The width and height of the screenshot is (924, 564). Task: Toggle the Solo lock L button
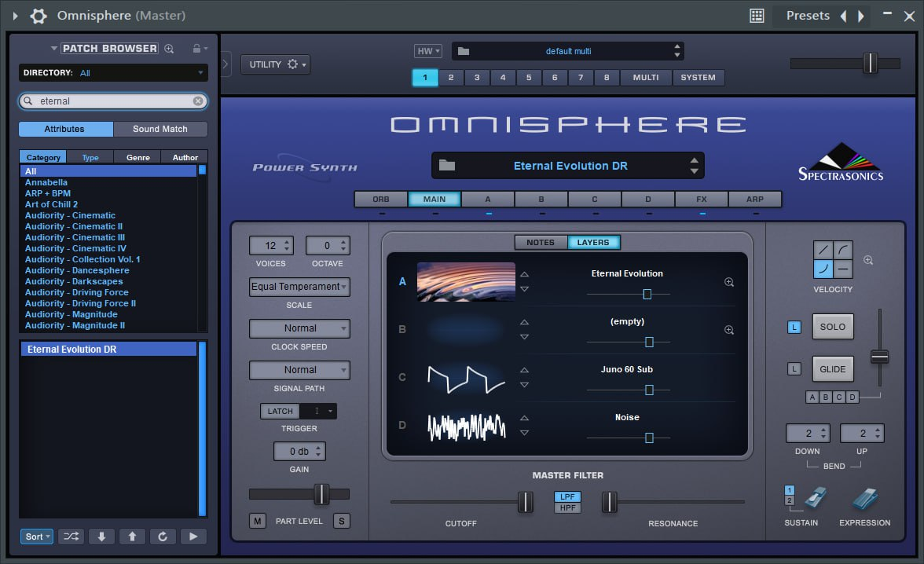pos(794,327)
